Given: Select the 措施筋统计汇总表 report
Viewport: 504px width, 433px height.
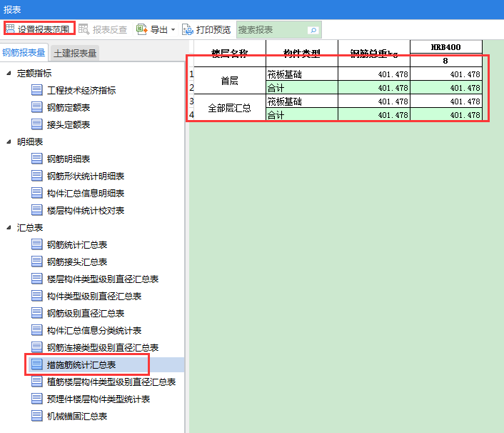Looking at the screenshot, I should point(81,365).
